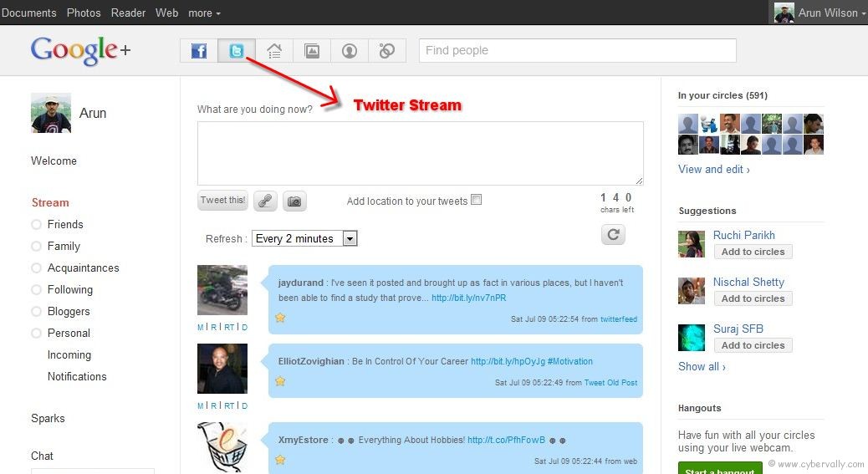Open Sparks in sidebar
The image size is (868, 474).
pos(48,419)
